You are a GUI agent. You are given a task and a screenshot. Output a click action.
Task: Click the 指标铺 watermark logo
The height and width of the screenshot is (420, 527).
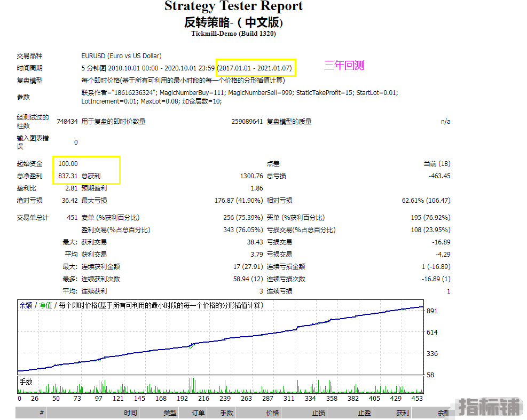point(489,407)
